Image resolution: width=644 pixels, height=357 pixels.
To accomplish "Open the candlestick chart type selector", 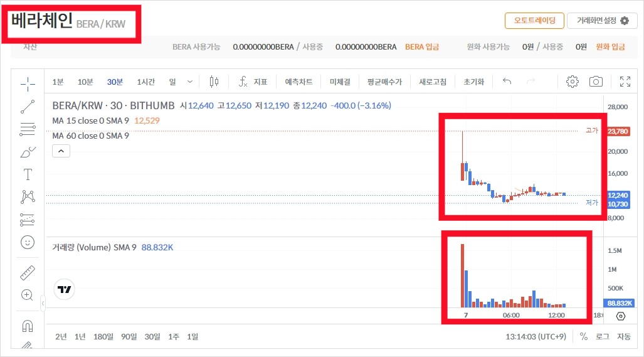I will pos(214,82).
